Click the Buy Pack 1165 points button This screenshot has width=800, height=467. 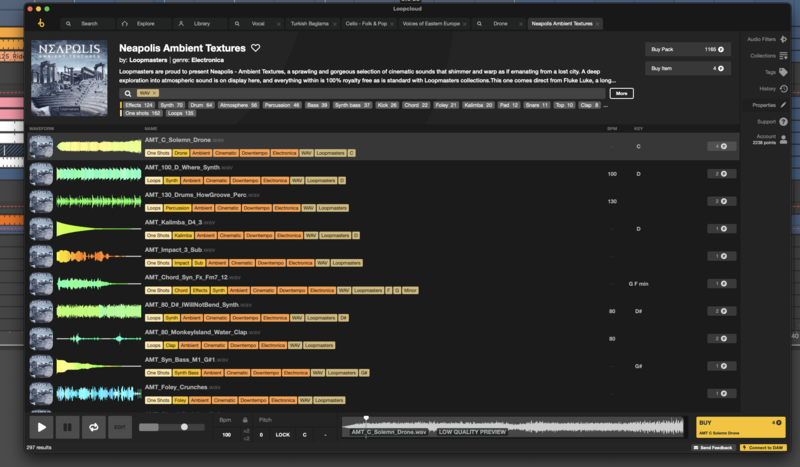[x=687, y=50]
